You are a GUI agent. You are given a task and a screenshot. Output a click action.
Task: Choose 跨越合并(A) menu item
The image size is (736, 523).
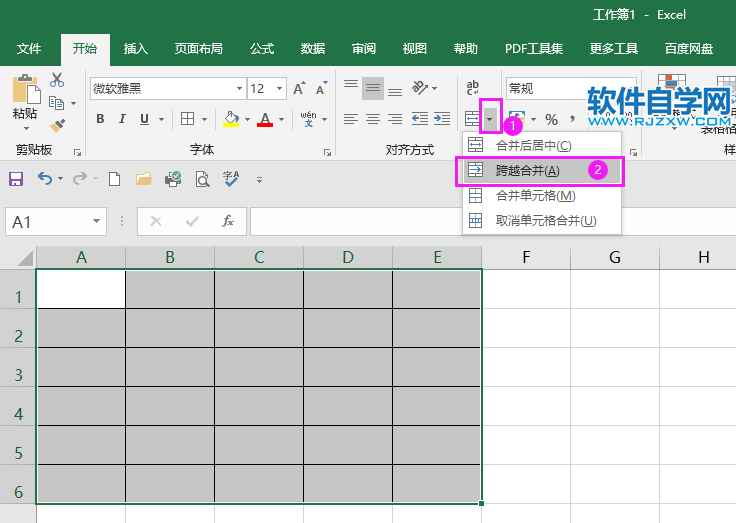pos(540,171)
